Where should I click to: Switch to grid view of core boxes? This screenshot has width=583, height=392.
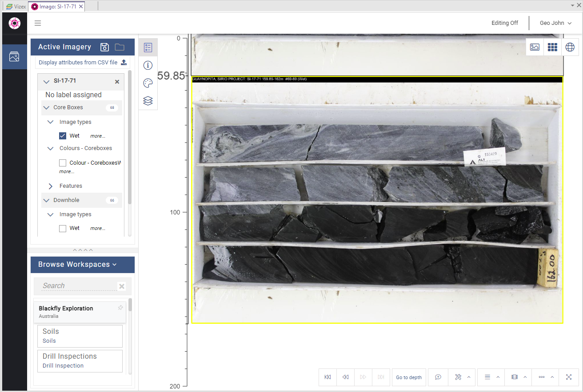click(552, 47)
